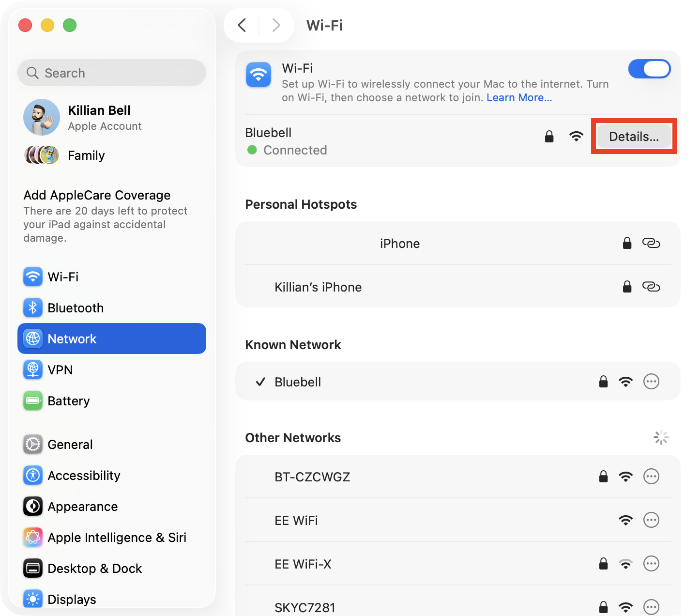This screenshot has width=700, height=616.
Task: Open the Bluebell Details... dialog
Action: pos(634,137)
